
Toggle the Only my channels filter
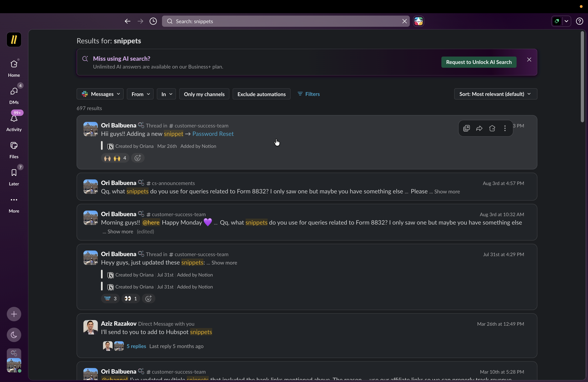tap(204, 94)
